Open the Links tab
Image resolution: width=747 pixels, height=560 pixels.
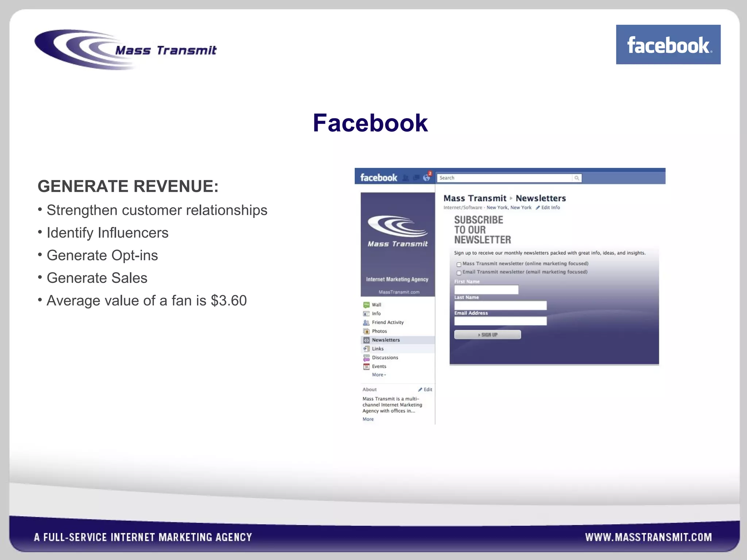[378, 349]
